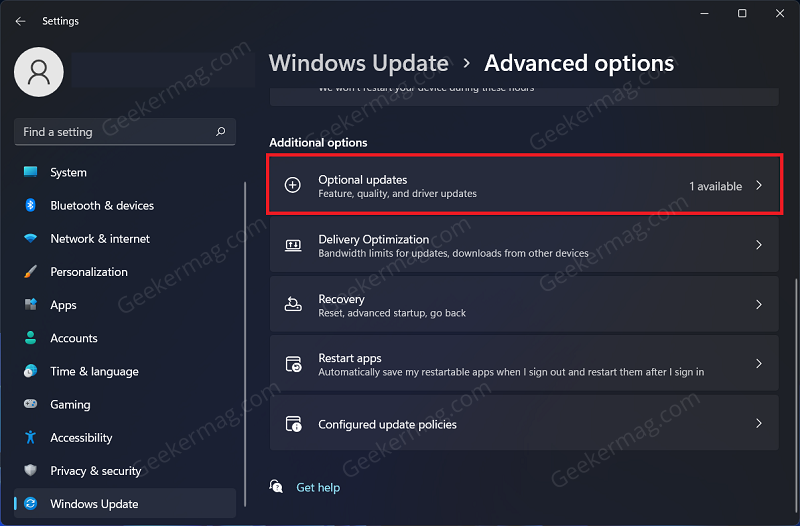This screenshot has width=800, height=526.
Task: Click the Personalization paintbrush icon
Action: click(31, 271)
